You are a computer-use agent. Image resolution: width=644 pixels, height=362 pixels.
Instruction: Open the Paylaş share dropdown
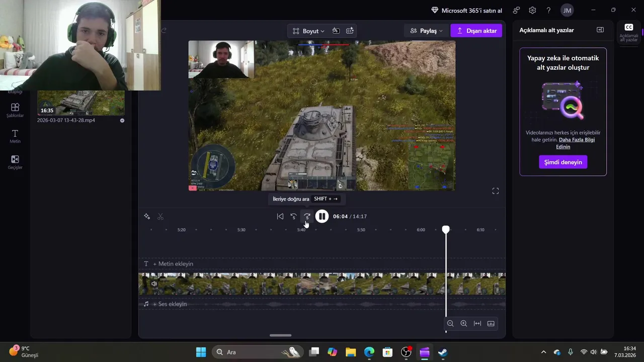click(x=426, y=31)
